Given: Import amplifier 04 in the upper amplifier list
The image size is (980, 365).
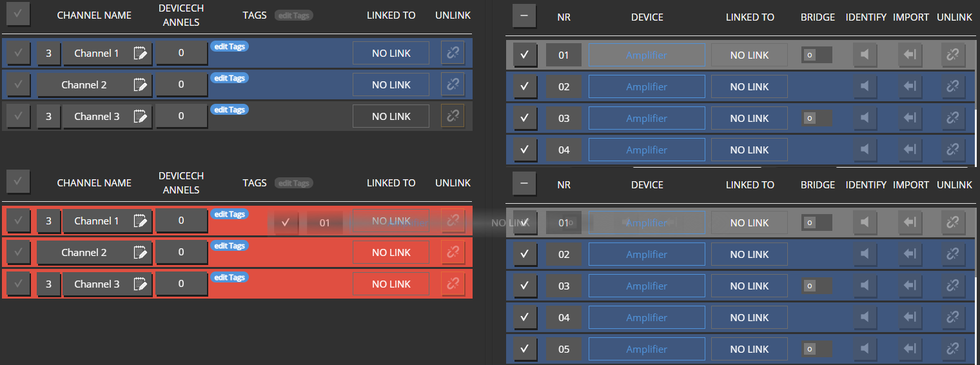Looking at the screenshot, I should [x=909, y=150].
